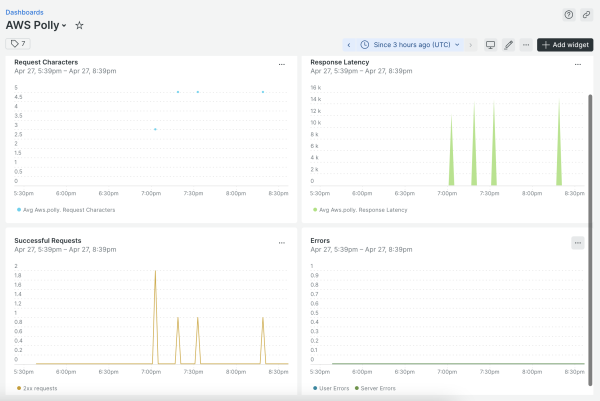Click the Add widget button
This screenshot has height=401, width=600.
point(565,45)
